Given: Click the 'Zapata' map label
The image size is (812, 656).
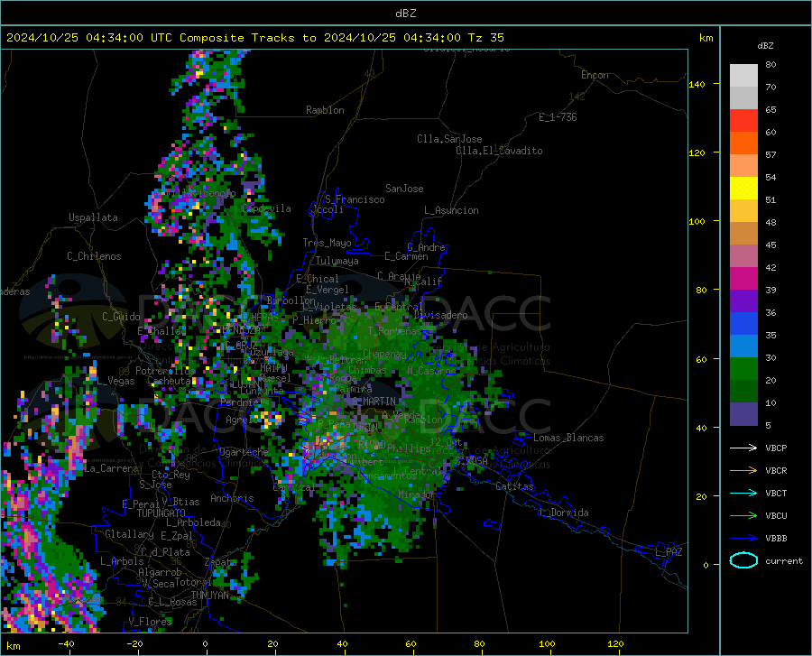Looking at the screenshot, I should point(221,562).
